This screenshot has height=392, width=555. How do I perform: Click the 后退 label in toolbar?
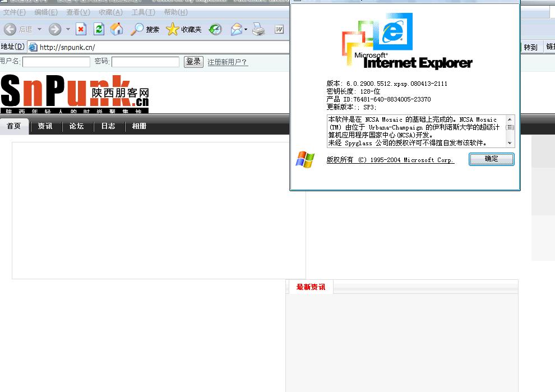25,29
